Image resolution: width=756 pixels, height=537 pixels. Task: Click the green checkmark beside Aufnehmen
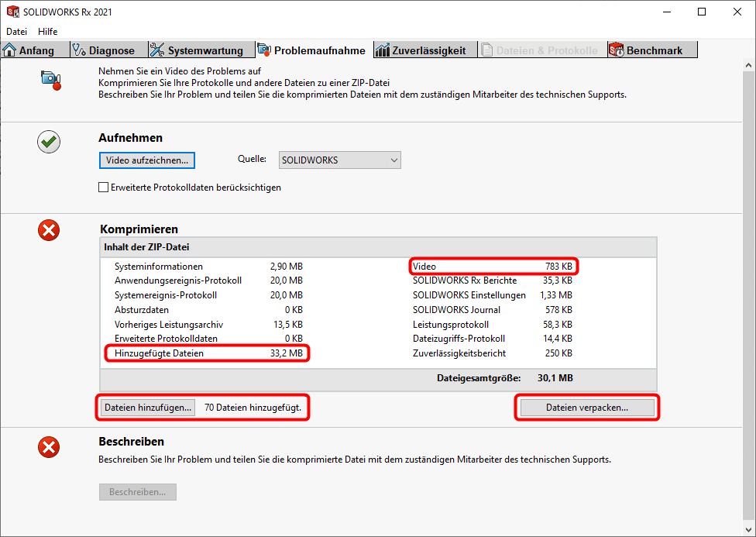[x=49, y=141]
